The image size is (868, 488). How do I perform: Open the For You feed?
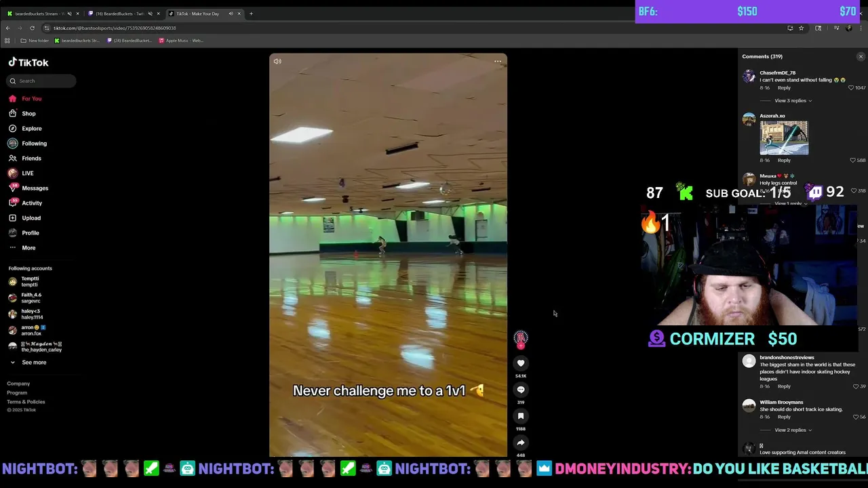(25, 98)
